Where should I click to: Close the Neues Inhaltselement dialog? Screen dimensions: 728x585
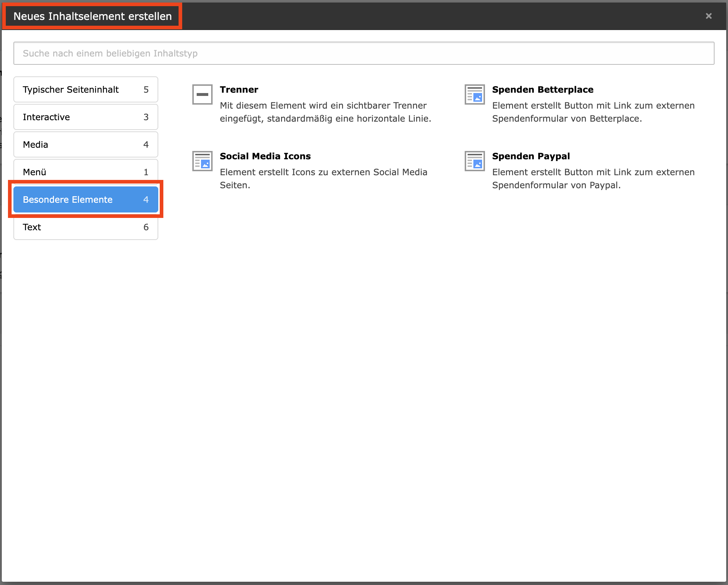(708, 16)
